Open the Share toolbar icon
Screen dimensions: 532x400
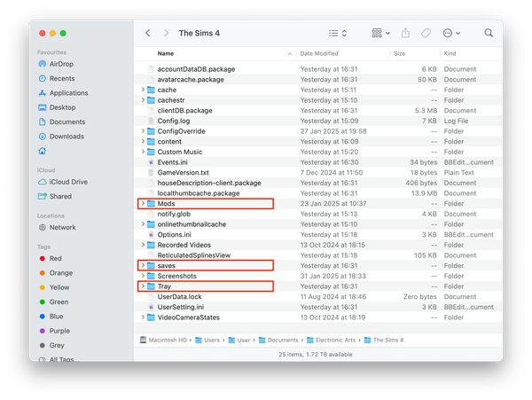click(406, 33)
